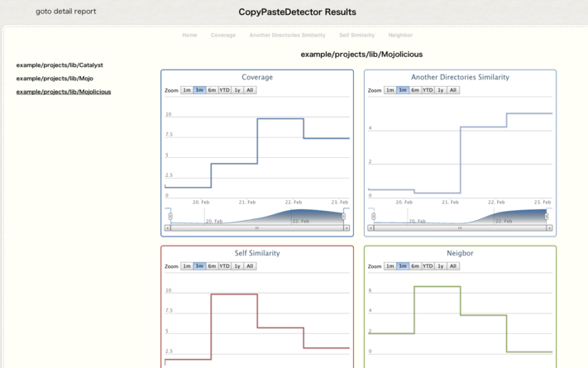
Task: Set Self Similarity chart zoom to All
Action: tap(250, 266)
